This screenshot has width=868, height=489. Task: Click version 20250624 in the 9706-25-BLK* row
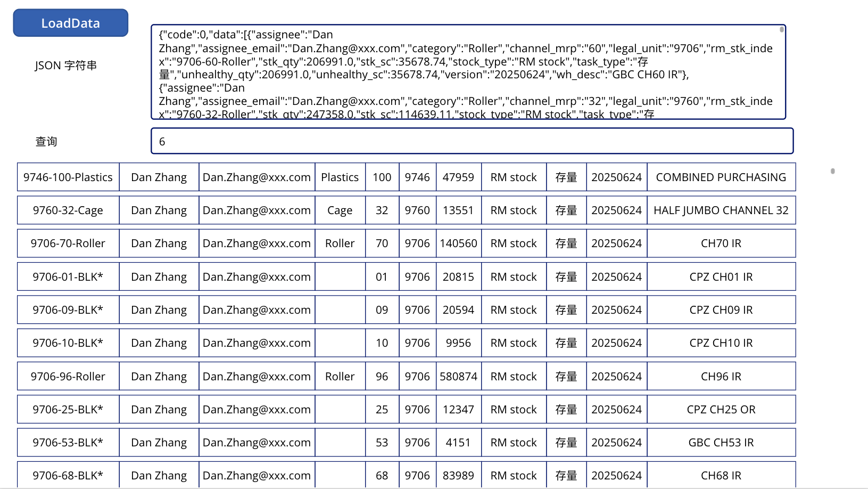pos(617,410)
